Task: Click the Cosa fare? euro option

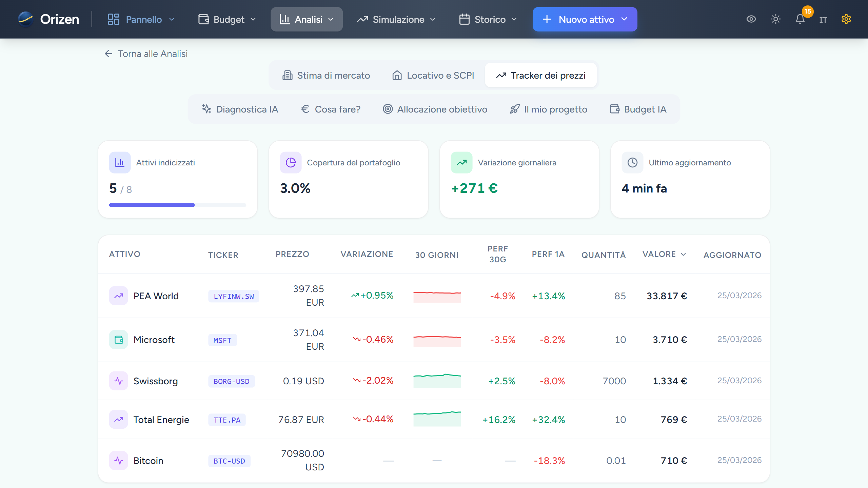Action: click(331, 109)
